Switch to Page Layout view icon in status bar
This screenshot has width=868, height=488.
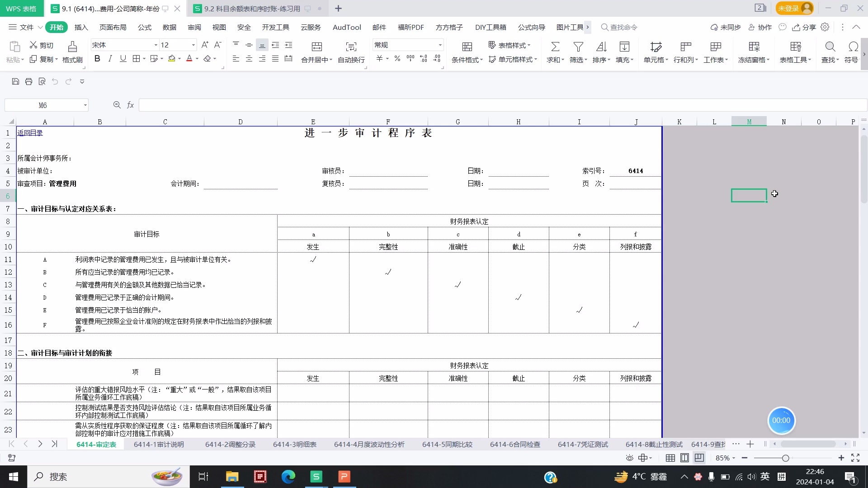[684, 458]
